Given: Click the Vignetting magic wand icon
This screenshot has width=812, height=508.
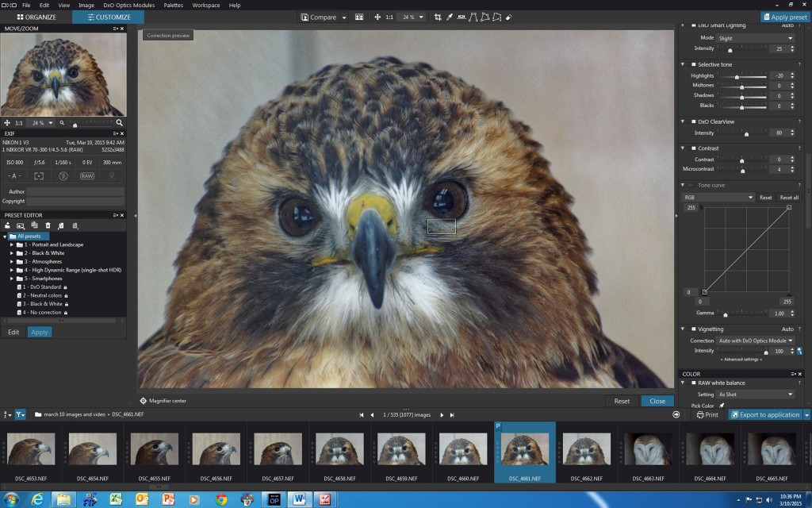Looking at the screenshot, I should click(x=799, y=351).
